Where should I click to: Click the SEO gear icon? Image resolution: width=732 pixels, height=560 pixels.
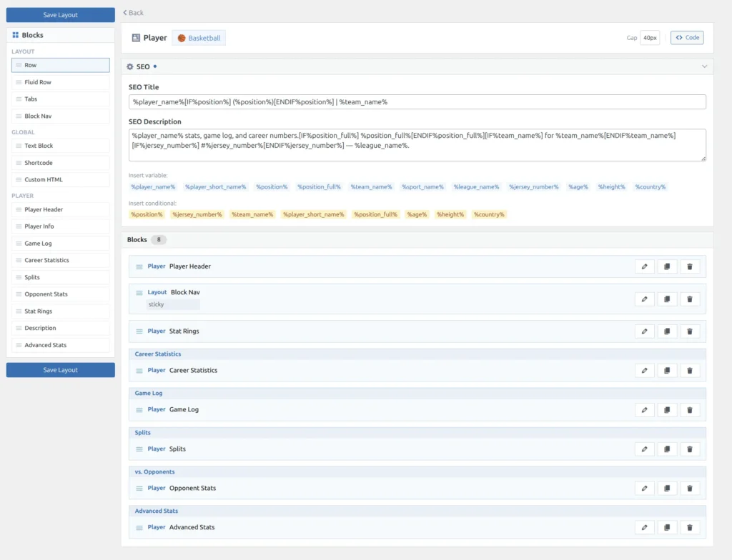(130, 66)
